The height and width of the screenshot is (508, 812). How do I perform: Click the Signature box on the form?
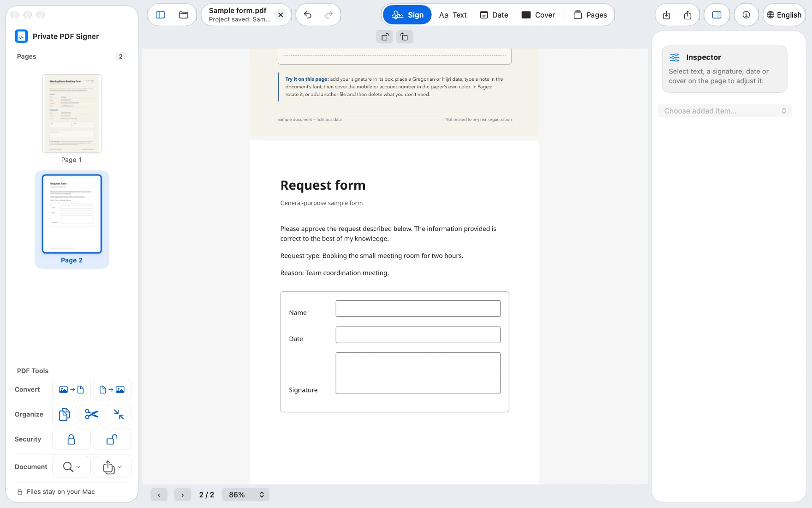pos(418,373)
